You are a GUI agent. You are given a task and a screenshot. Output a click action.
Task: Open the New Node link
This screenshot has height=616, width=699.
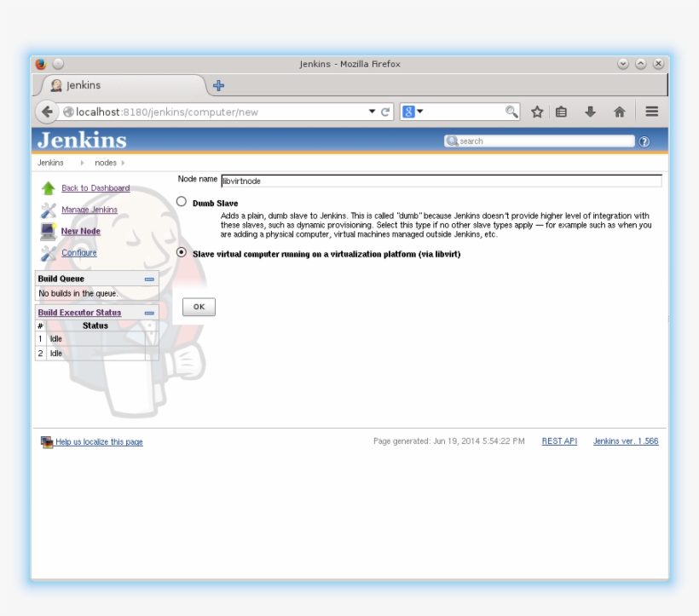click(81, 231)
